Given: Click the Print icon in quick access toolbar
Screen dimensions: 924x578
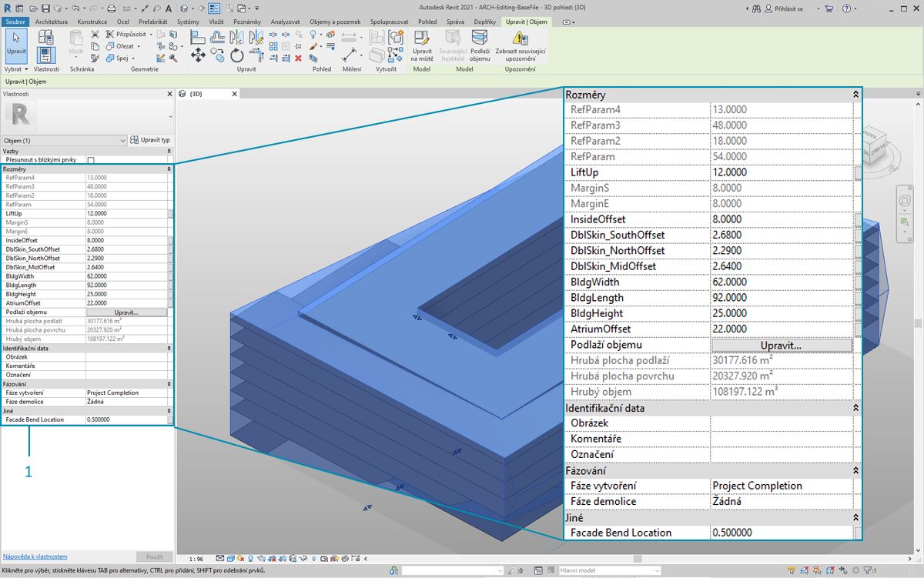Looking at the screenshot, I should pyautogui.click(x=112, y=8).
